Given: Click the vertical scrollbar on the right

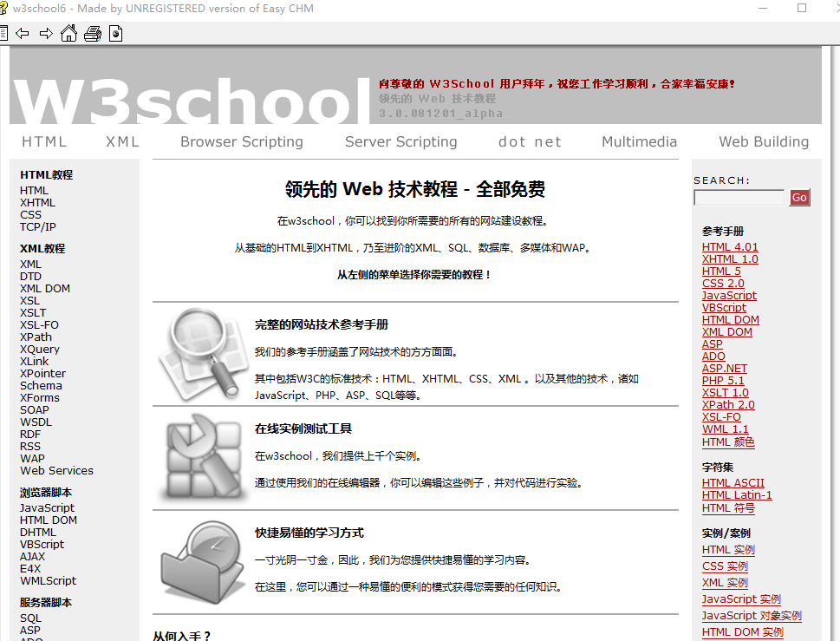Looking at the screenshot, I should click(835, 347).
